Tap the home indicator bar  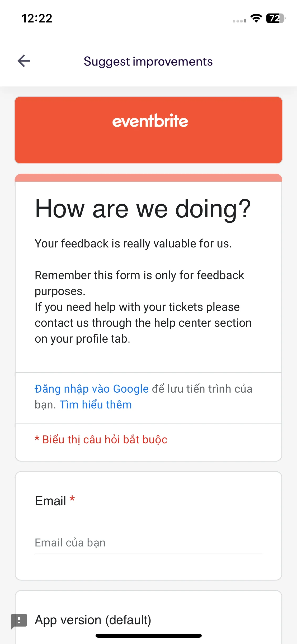point(148,636)
